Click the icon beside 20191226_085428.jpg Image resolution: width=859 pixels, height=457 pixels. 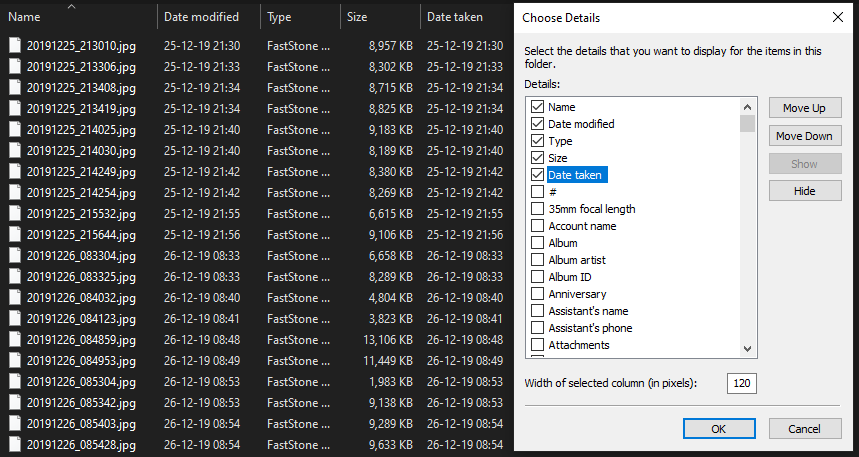pos(15,444)
